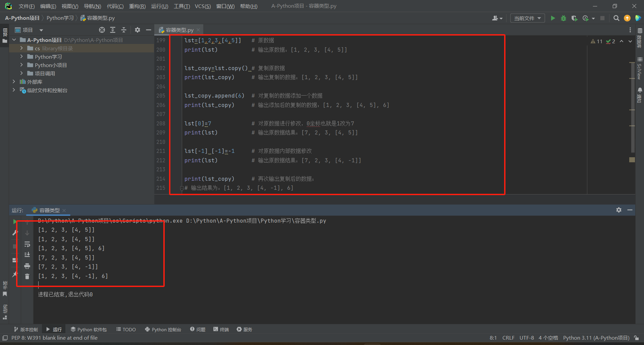
Task: Click the Debug bug icon
Action: (x=563, y=18)
